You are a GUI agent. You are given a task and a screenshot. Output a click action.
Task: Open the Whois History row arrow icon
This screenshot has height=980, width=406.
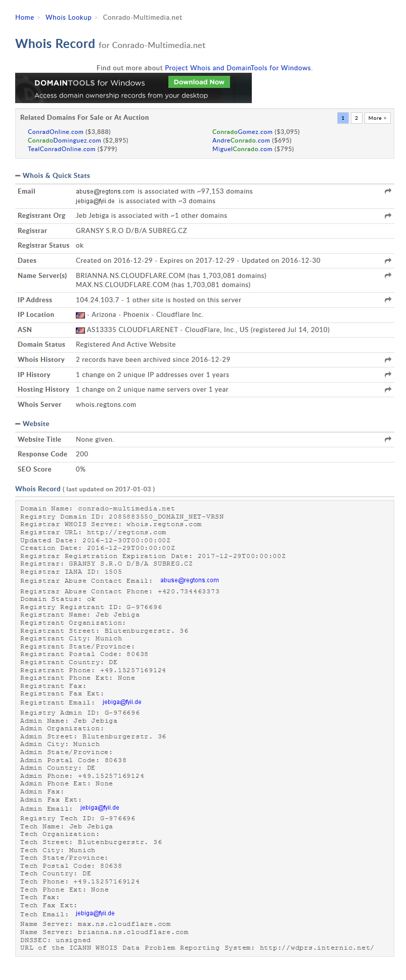coord(388,360)
